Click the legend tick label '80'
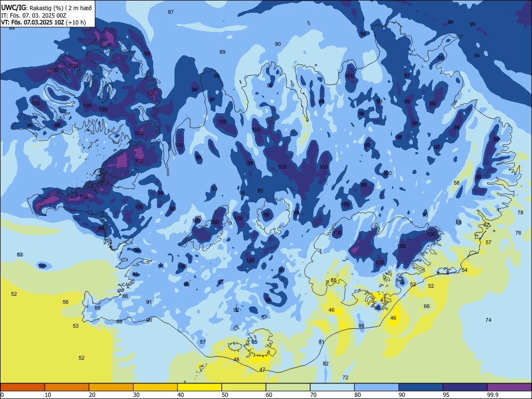Image resolution: width=532 pixels, height=399 pixels. point(358,395)
